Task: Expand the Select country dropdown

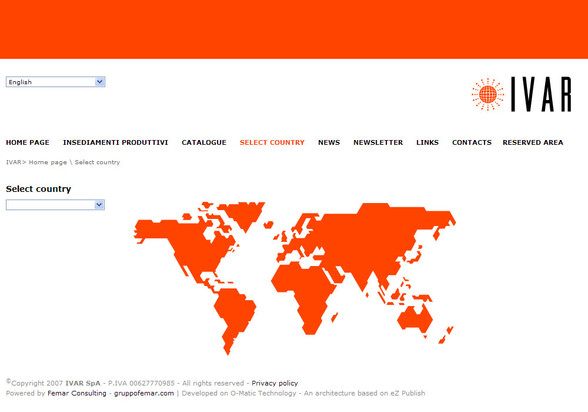Action: pos(55,205)
